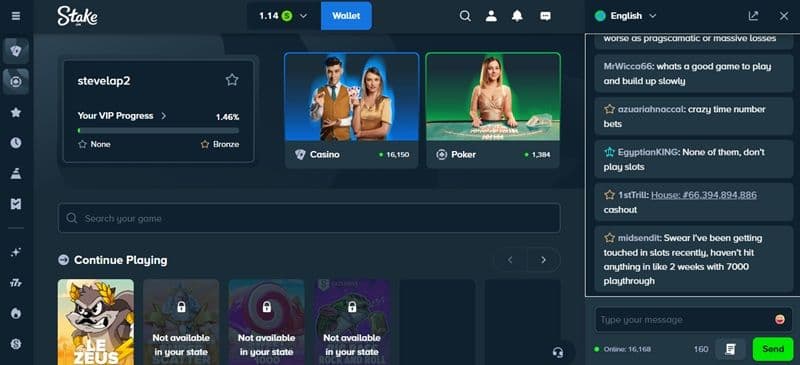Open the House bet link #66,394,894,886
This screenshot has width=800, height=365.
pyautogui.click(x=704, y=195)
